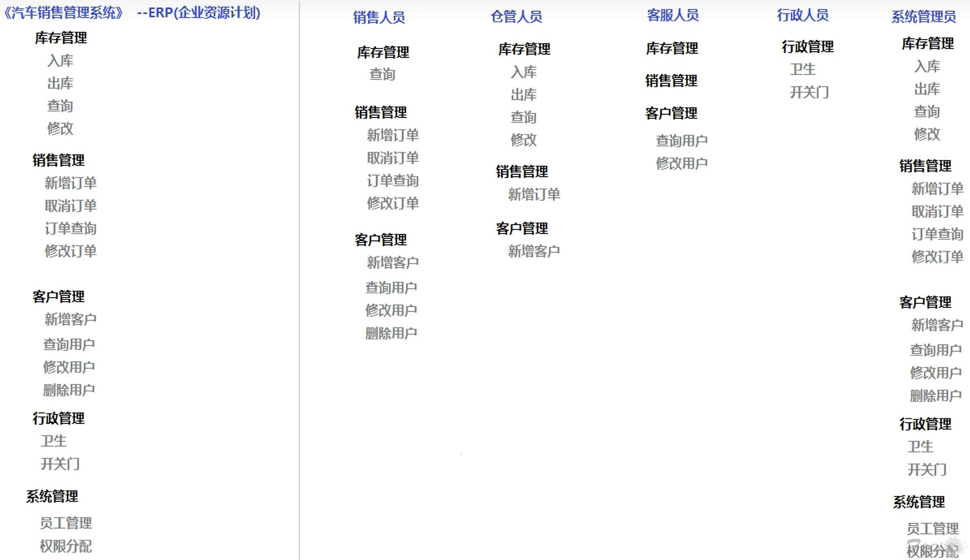The height and width of the screenshot is (560, 970).
Task: Click 查询用户 in the left system menu
Action: pos(69,345)
